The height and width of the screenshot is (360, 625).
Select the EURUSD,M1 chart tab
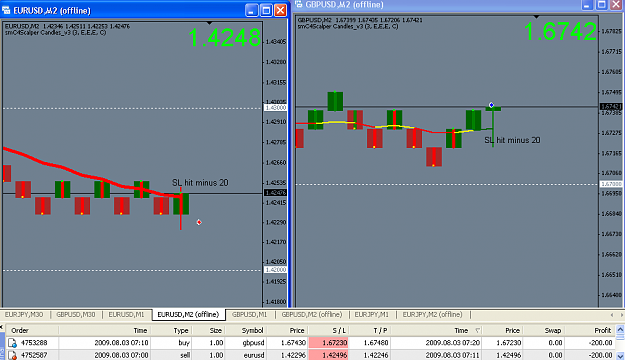pyautogui.click(x=126, y=315)
